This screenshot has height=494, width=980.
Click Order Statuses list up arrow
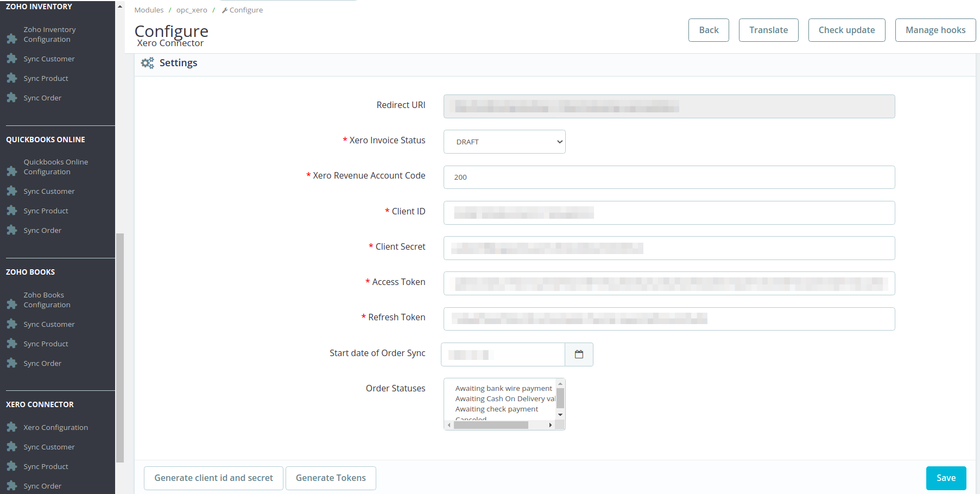[560, 383]
